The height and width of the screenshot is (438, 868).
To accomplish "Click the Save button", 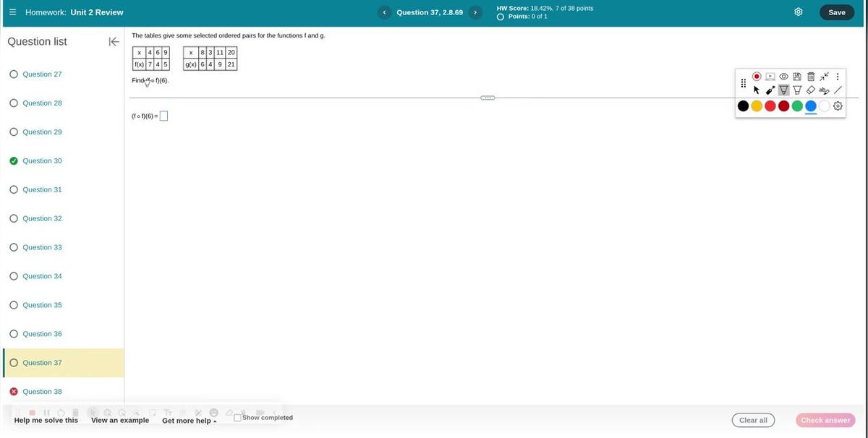I will click(x=836, y=12).
